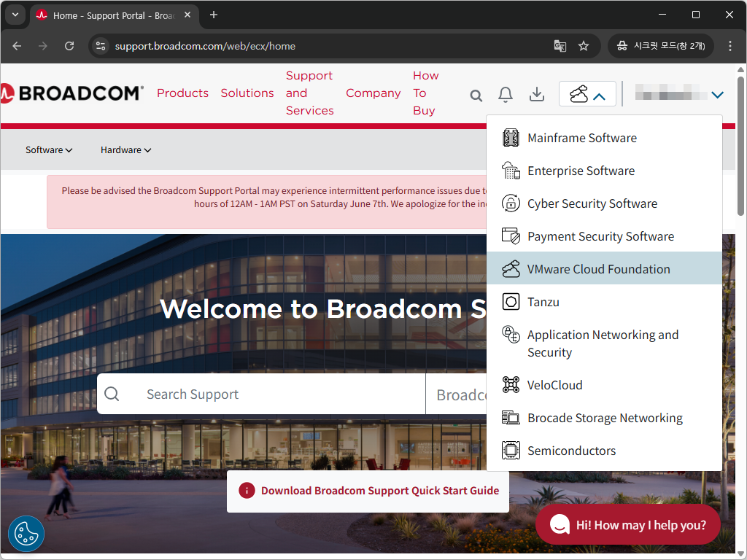747x560 pixels.
Task: Choose Payment Security Software
Action: tap(604, 236)
